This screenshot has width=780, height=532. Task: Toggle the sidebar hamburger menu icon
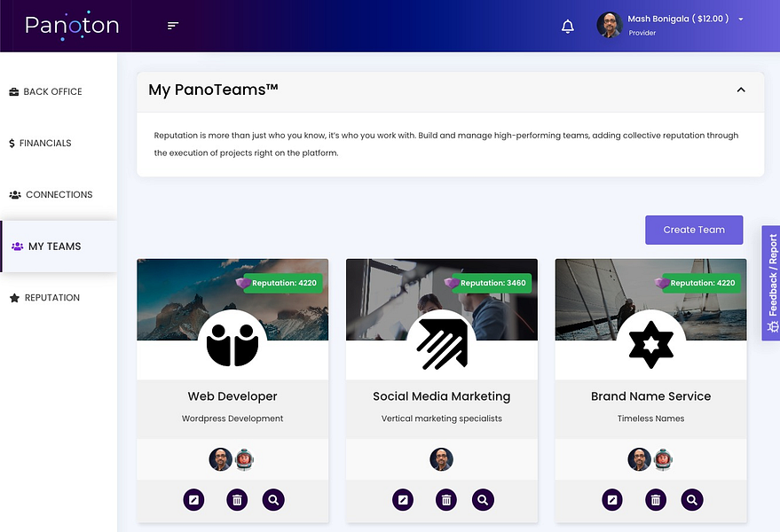click(x=173, y=26)
